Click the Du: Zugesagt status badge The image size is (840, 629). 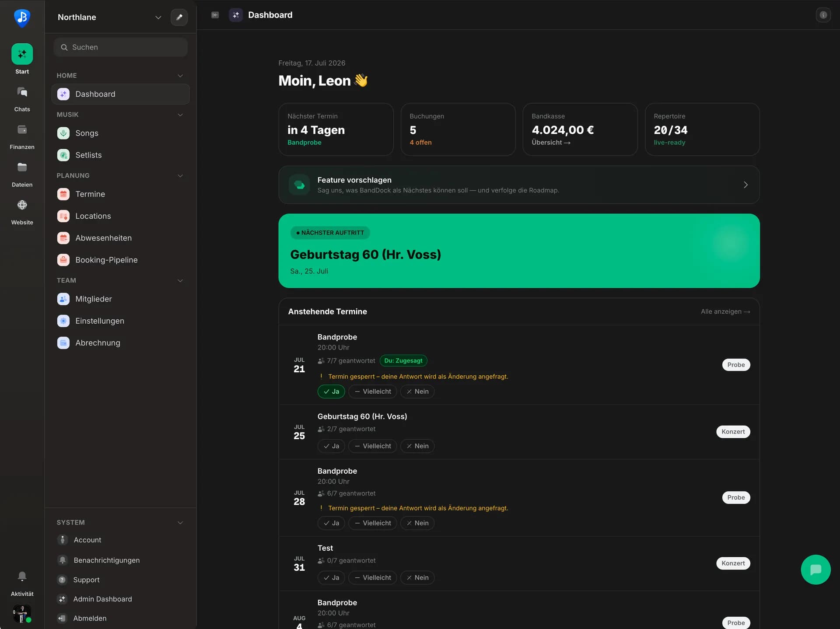[403, 360]
